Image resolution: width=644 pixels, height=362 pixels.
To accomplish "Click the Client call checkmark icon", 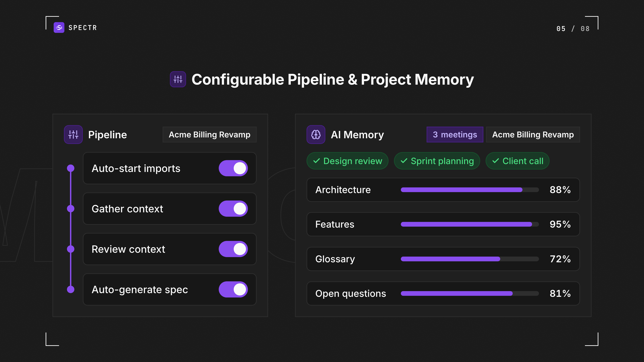I will [496, 161].
